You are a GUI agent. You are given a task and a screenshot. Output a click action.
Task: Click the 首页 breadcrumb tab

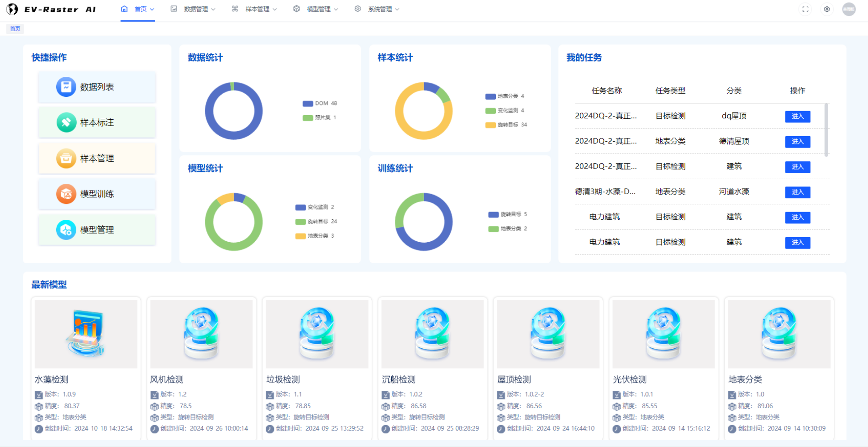15,29
